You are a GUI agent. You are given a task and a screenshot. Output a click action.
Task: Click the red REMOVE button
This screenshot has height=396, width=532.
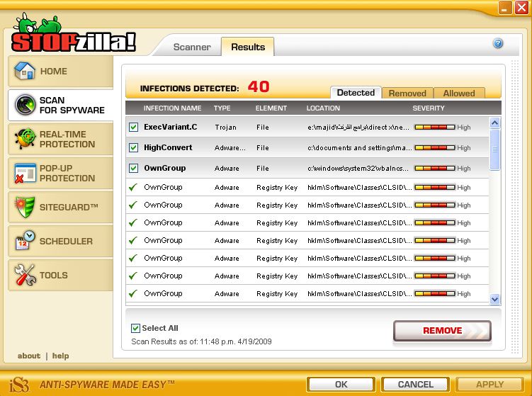point(442,331)
